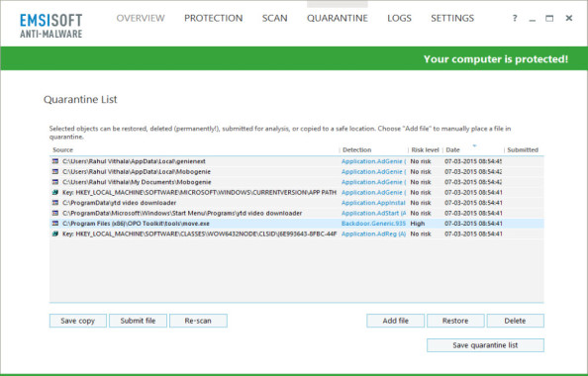Click the Emsisoft Anti-Malware logo
The width and height of the screenshot is (588, 376).
pyautogui.click(x=51, y=26)
